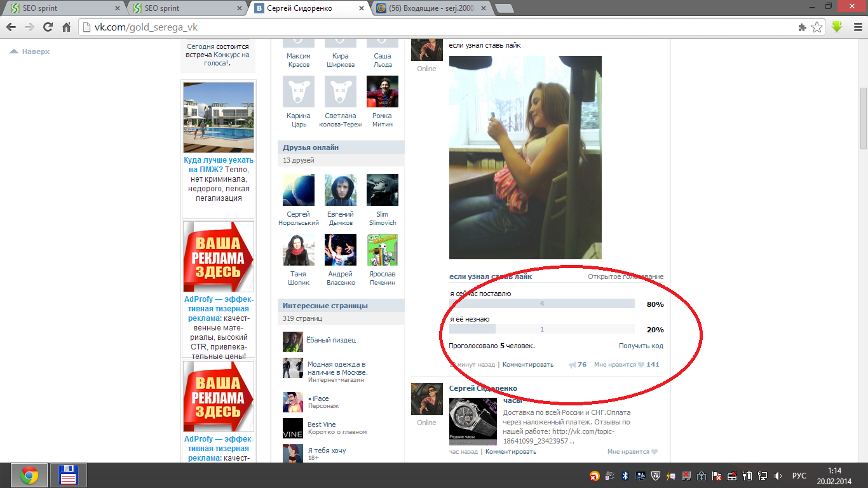Image resolution: width=868 pixels, height=488 pixels.
Task: Open online friend Таня Шопик avatar
Action: 298,250
